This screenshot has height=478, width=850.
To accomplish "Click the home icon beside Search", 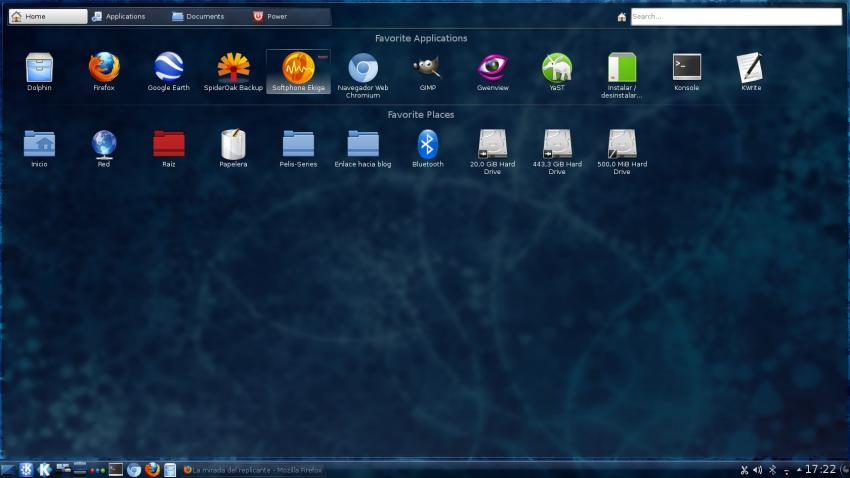I will (622, 17).
